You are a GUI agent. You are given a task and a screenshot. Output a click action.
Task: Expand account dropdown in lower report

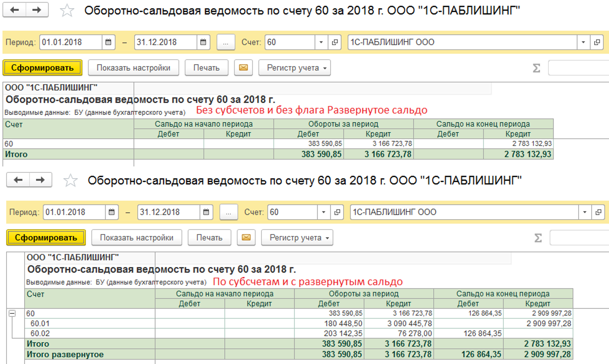(x=323, y=212)
